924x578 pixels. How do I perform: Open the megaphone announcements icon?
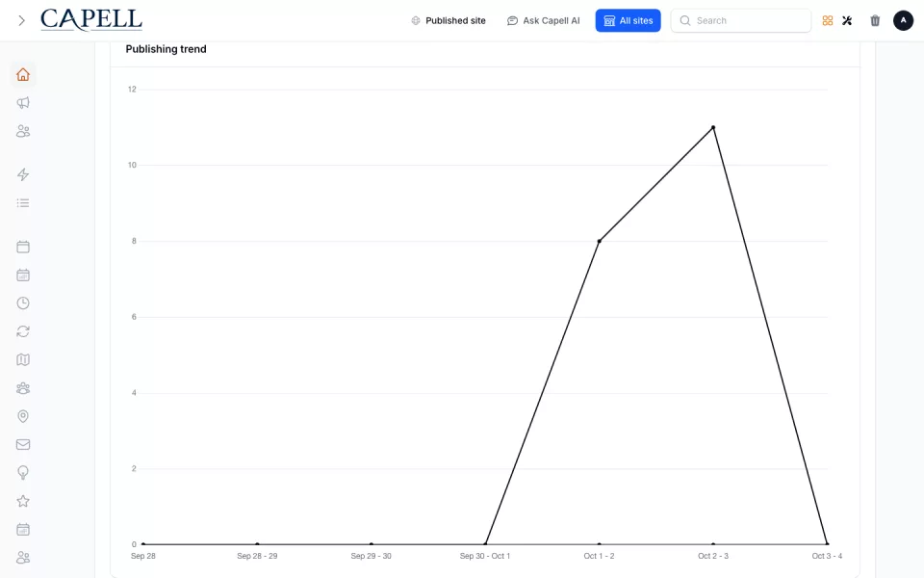[23, 103]
